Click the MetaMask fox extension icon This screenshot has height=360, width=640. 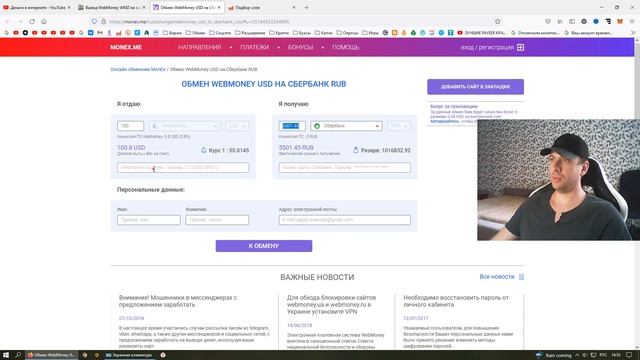(x=620, y=21)
